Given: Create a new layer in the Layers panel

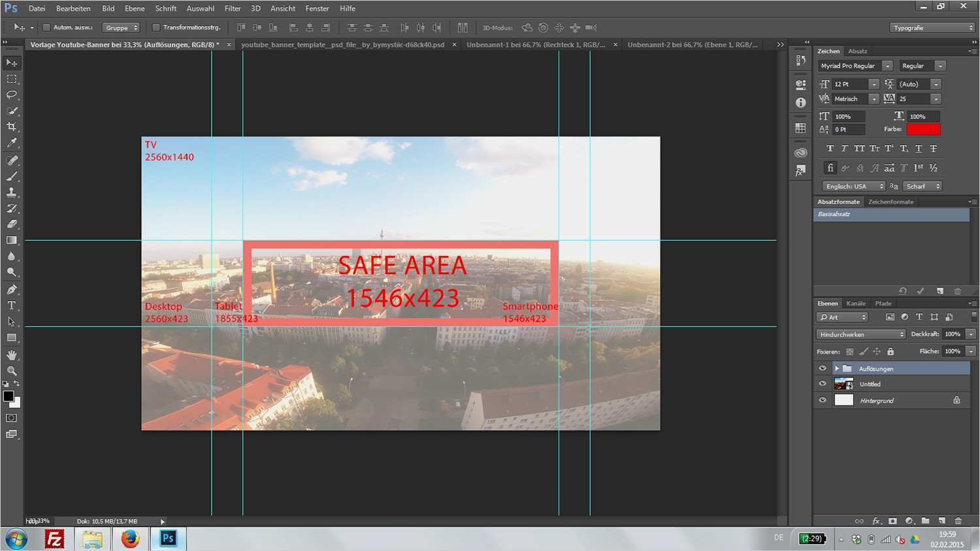Looking at the screenshot, I should tap(941, 521).
